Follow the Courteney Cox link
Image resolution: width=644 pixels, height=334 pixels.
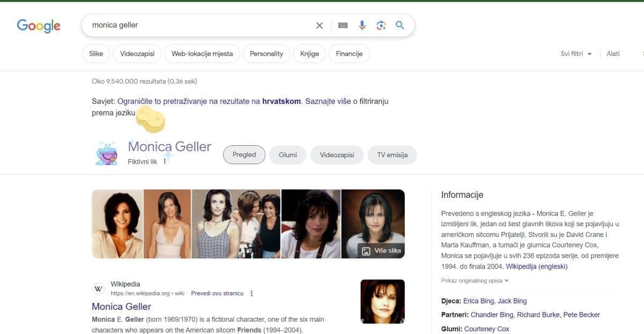pos(486,329)
